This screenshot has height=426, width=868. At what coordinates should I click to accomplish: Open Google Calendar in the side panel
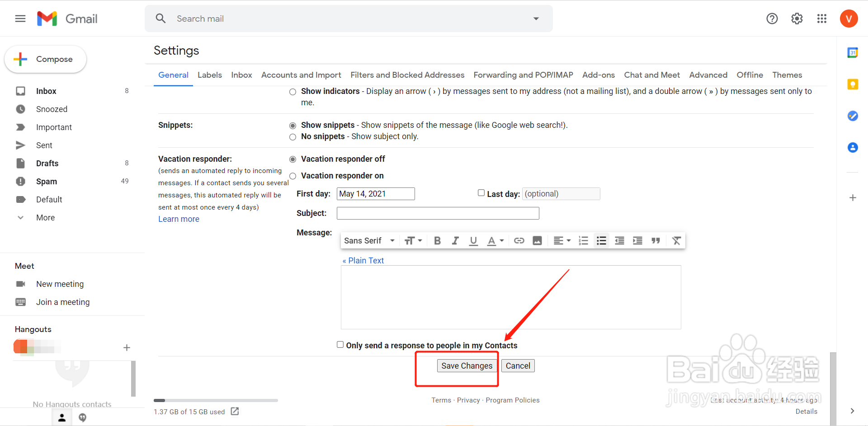click(x=853, y=52)
